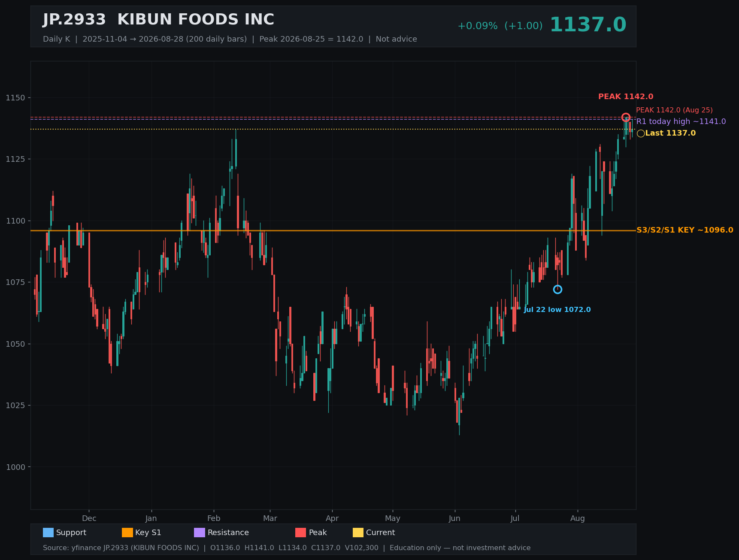Click the Dec x-axis label
This screenshot has height=560, width=739.
pyautogui.click(x=89, y=518)
